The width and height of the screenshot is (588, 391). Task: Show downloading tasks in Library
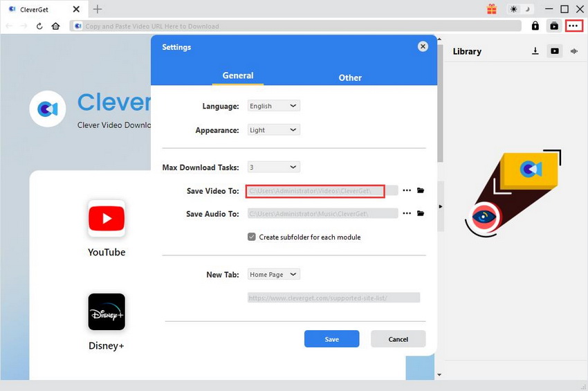click(x=535, y=51)
